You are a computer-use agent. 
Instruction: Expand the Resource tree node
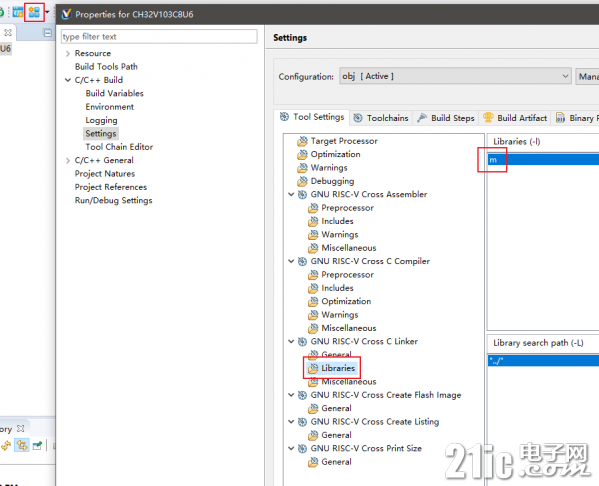point(68,53)
